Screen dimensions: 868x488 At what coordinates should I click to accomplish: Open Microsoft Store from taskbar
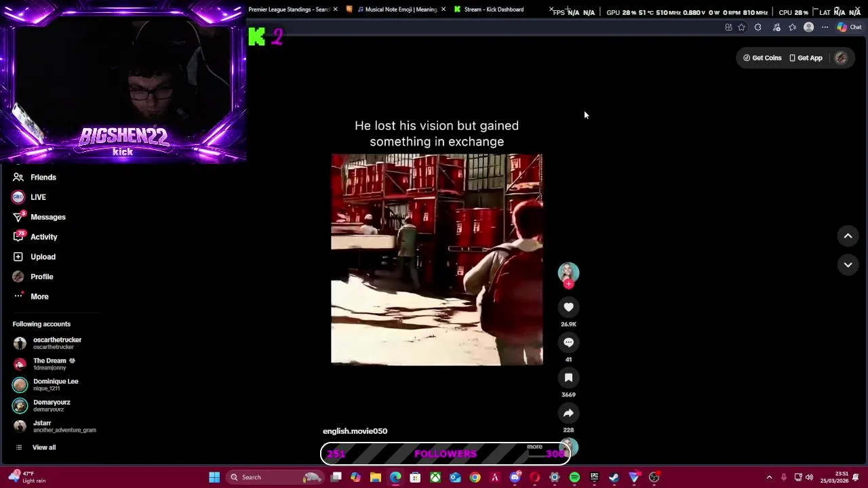click(x=415, y=477)
